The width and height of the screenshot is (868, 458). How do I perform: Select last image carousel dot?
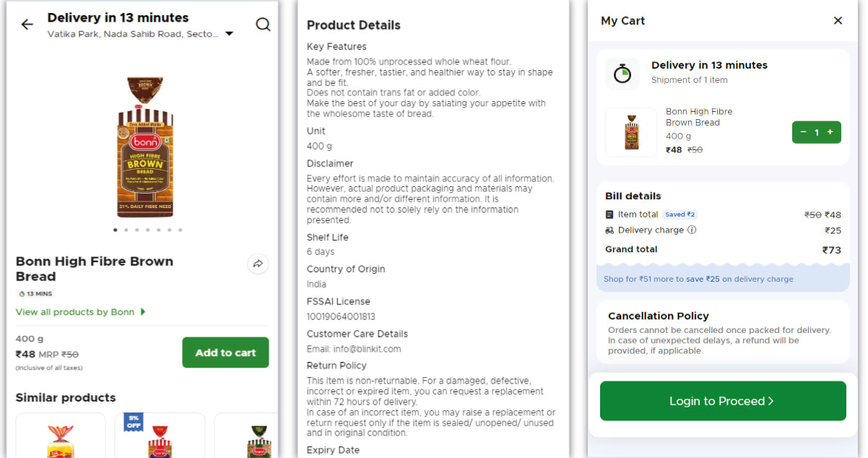pos(180,230)
